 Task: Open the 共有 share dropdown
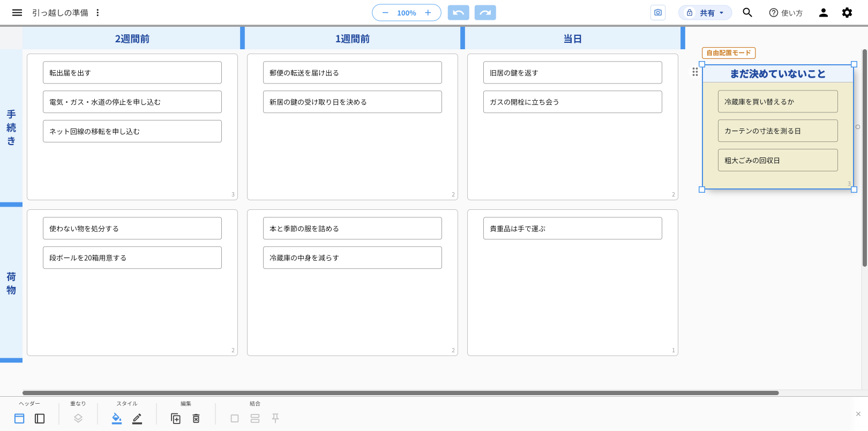click(x=705, y=12)
